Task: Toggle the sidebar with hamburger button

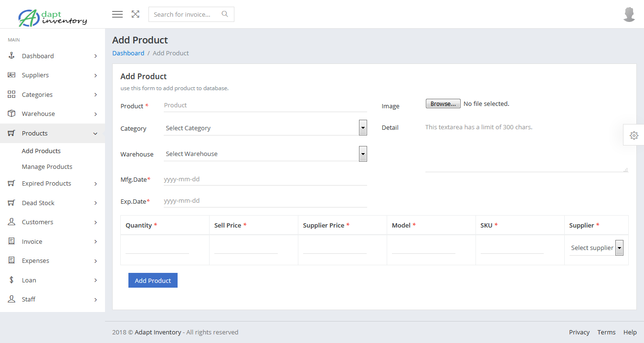Action: coord(117,14)
